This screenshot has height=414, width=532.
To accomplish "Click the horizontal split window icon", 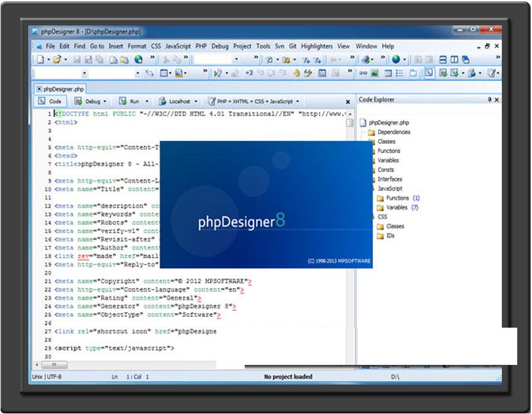I will (443, 60).
